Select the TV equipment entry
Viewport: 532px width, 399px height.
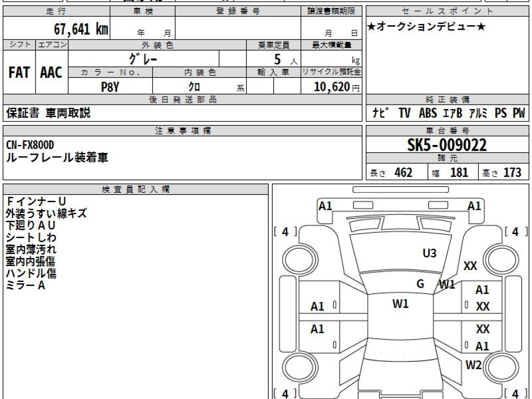coord(404,113)
